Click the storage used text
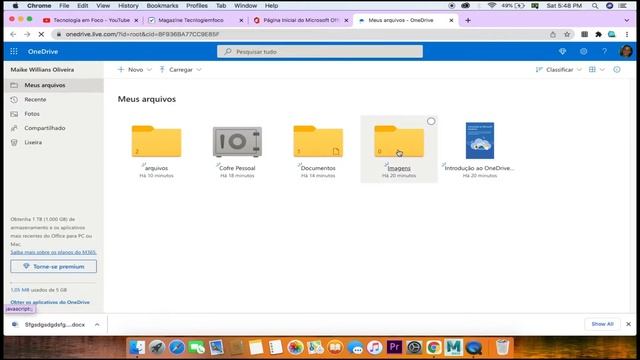640x360 pixels. pyautogui.click(x=39, y=290)
